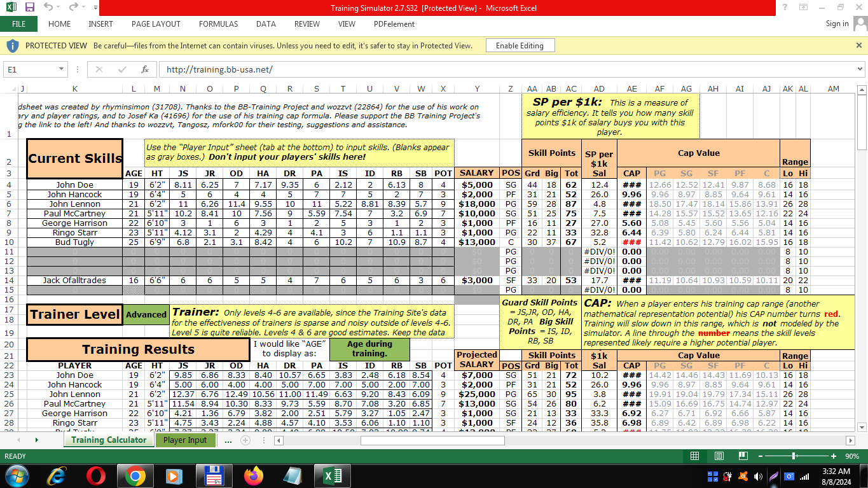Click the Undo arrow icon
Viewport: 868px width, 488px height.
click(x=49, y=8)
